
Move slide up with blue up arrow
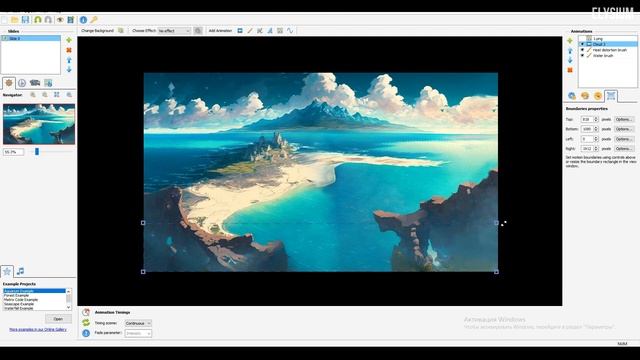[69, 60]
